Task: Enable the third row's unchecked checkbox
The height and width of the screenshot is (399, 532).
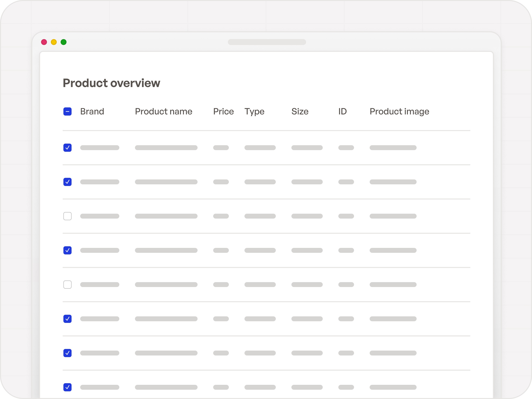Action: pos(68,216)
